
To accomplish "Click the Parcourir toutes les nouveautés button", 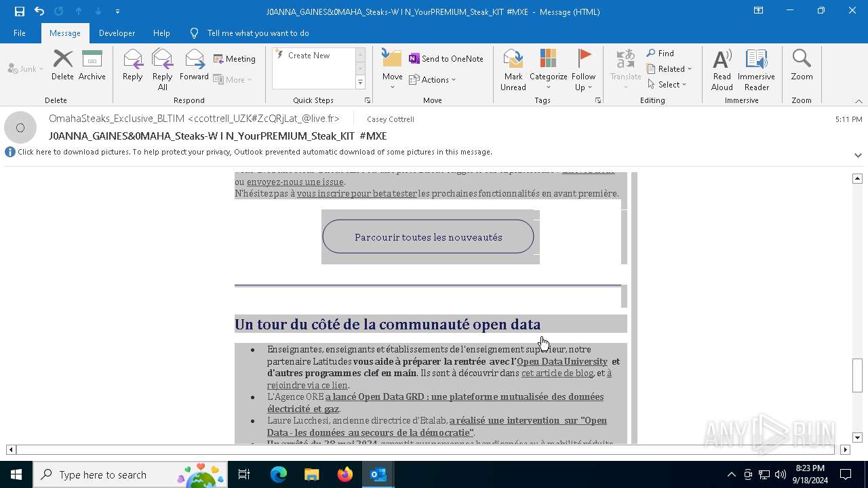I will click(429, 237).
